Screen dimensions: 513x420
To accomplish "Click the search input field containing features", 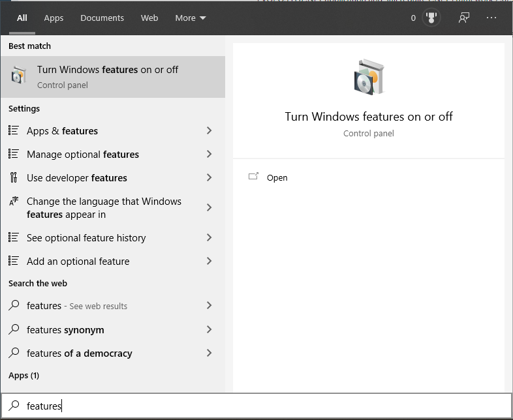I will [x=256, y=406].
